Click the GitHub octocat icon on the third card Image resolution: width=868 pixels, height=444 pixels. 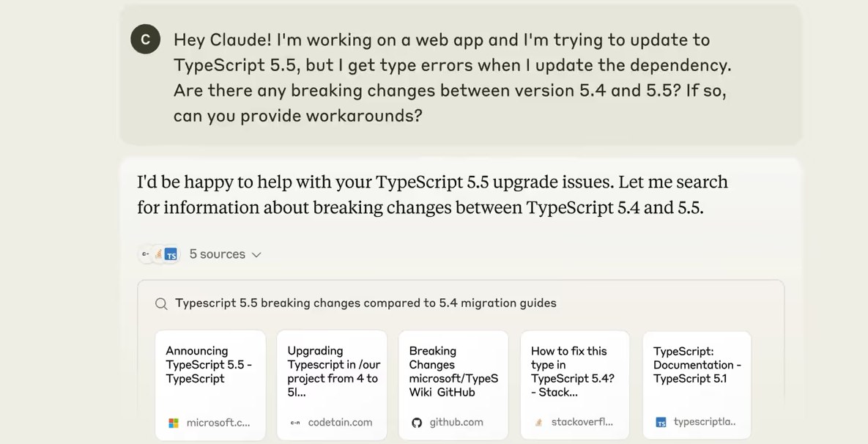pyautogui.click(x=417, y=423)
